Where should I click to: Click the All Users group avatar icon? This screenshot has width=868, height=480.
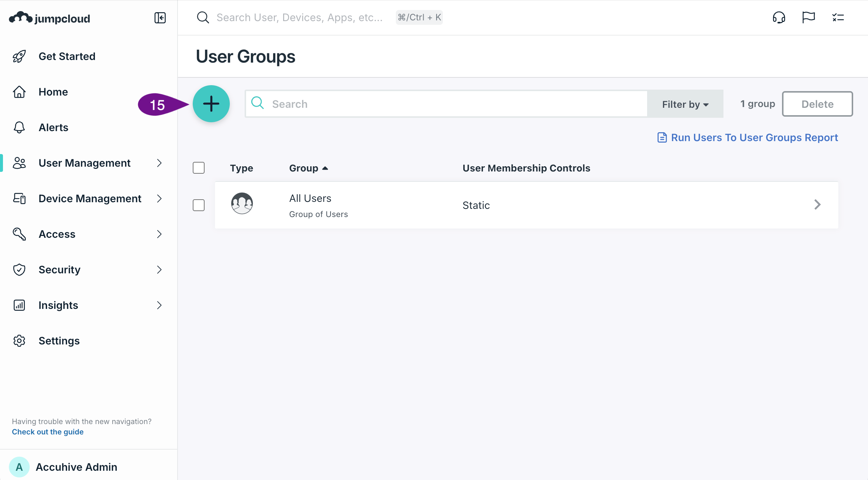(x=242, y=203)
